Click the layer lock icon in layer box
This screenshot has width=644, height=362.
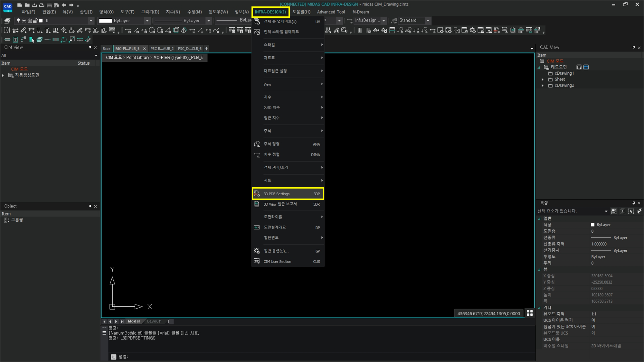pyautogui.click(x=35, y=21)
